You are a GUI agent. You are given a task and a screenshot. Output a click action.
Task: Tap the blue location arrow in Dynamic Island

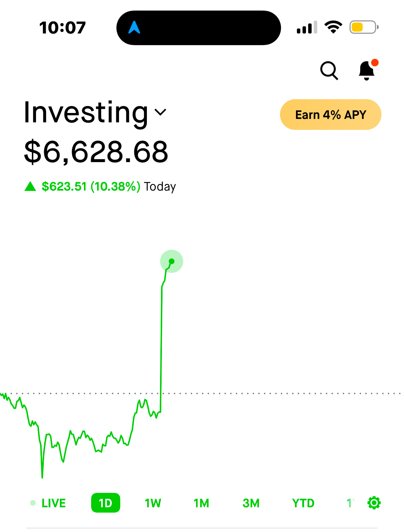(134, 28)
